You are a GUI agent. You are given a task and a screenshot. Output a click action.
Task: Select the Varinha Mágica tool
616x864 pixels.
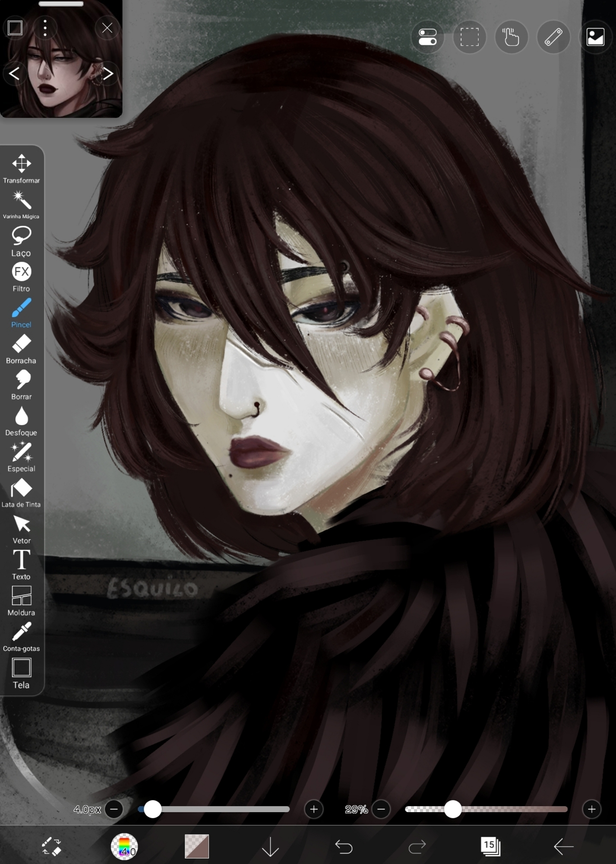coord(21,204)
